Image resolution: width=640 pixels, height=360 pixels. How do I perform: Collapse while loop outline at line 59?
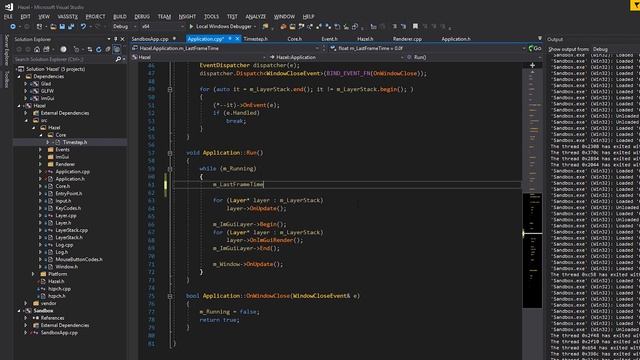coord(170,169)
